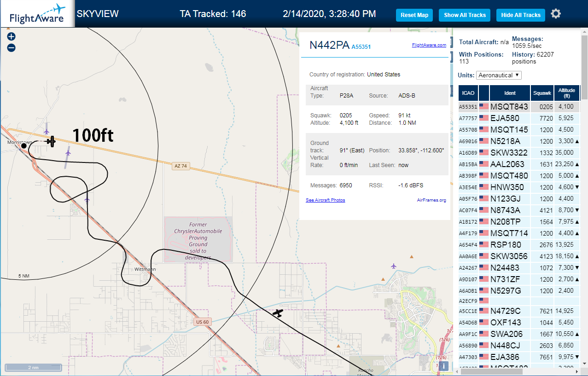Screen dimensions: 588x376
Task: Zoom out the map with minus icon
Action: 12,47
